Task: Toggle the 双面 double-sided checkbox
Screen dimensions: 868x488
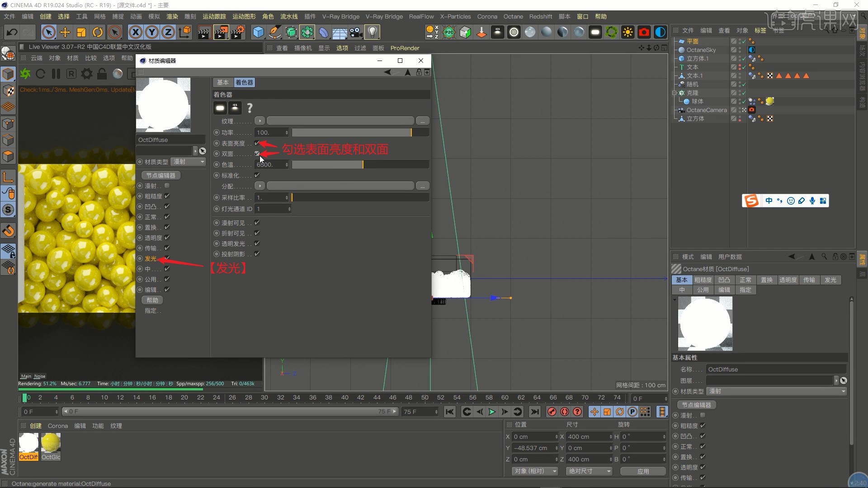Action: pyautogui.click(x=257, y=154)
